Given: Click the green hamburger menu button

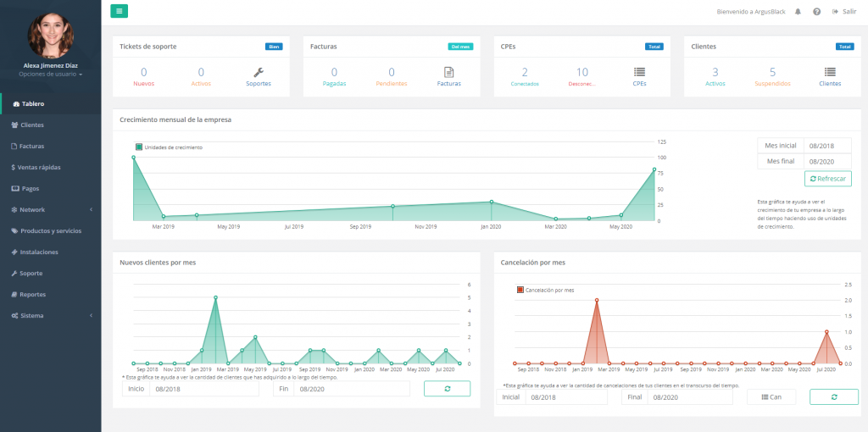Looking at the screenshot, I should click(120, 11).
